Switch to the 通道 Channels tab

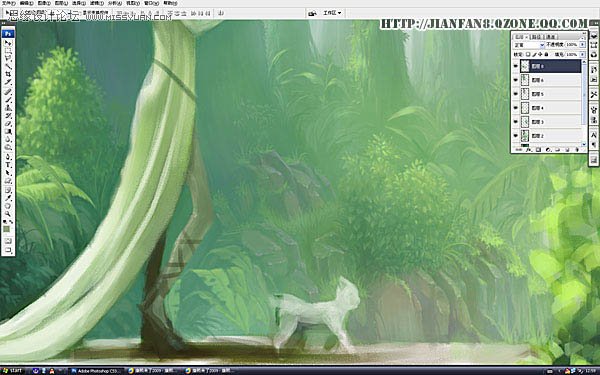(x=551, y=37)
